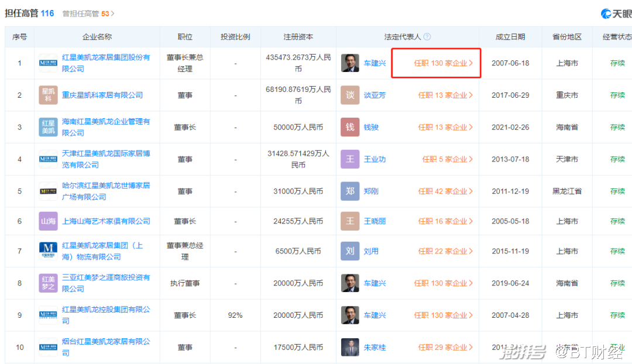Viewport: 632px width, 364px height.
Task: Open 上海山海艺术家俱有限公司 company link
Action: tap(106, 221)
